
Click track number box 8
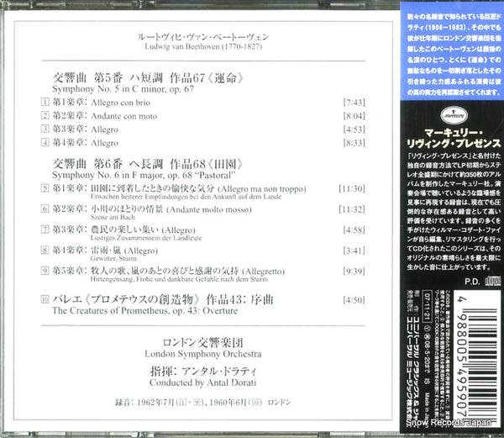point(45,251)
